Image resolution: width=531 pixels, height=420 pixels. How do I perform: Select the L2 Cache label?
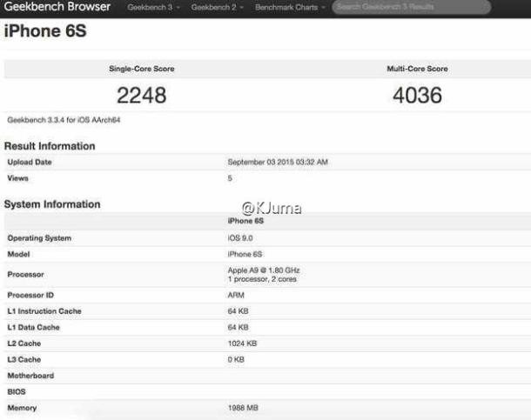click(x=24, y=343)
